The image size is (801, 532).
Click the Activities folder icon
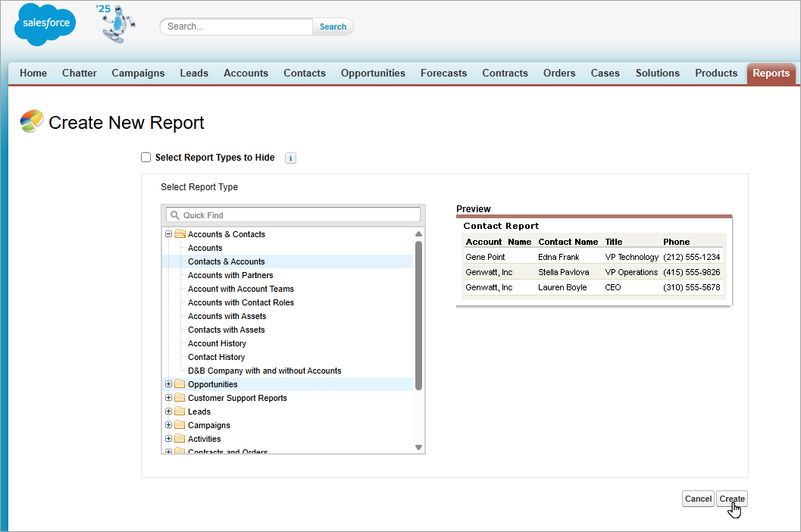click(x=180, y=439)
